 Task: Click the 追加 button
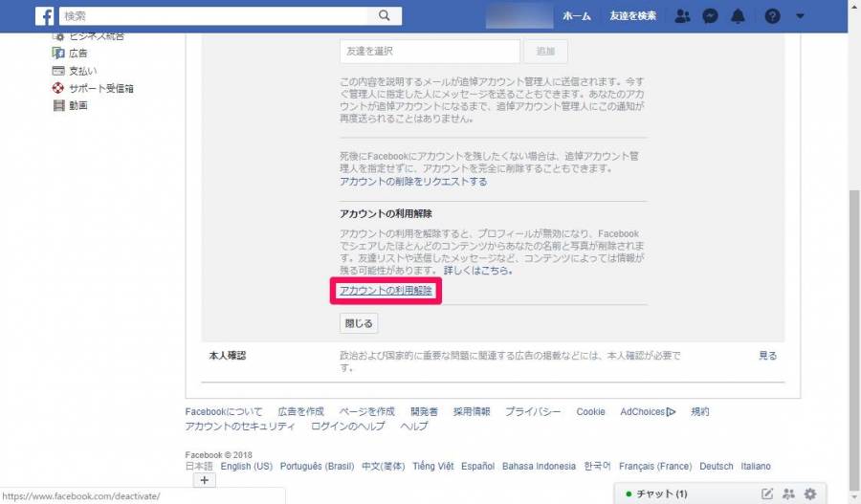click(545, 51)
